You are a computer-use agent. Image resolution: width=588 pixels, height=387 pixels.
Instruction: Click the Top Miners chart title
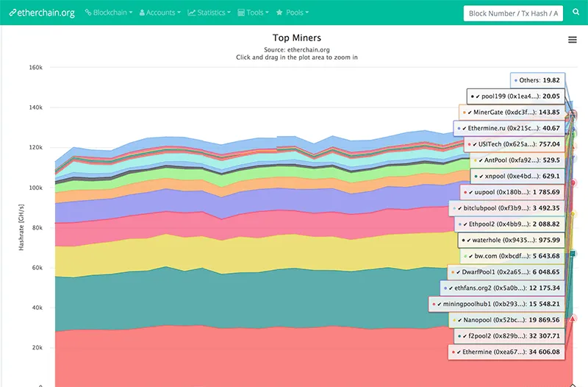click(x=297, y=38)
